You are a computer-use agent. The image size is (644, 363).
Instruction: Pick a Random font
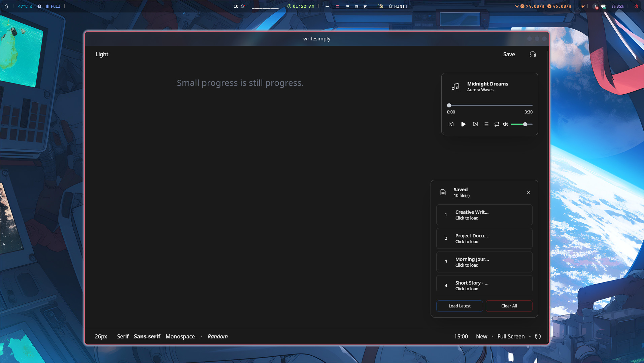pyautogui.click(x=217, y=336)
